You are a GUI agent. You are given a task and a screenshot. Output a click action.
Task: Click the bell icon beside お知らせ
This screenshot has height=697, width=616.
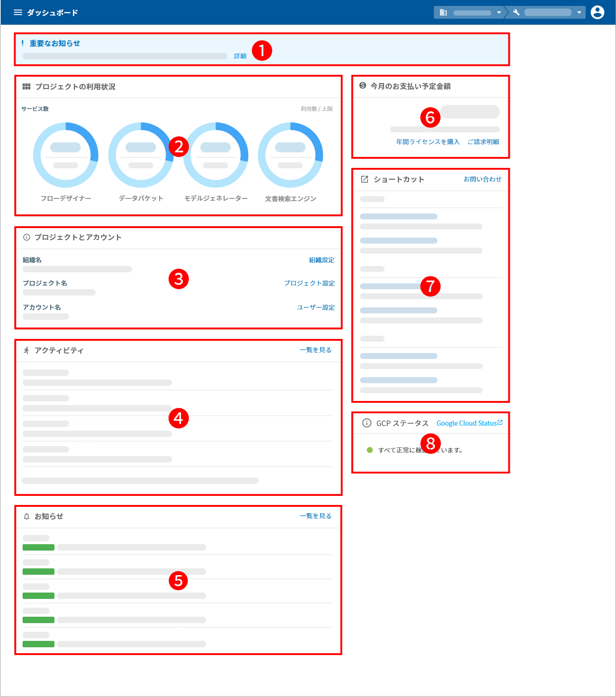[26, 516]
